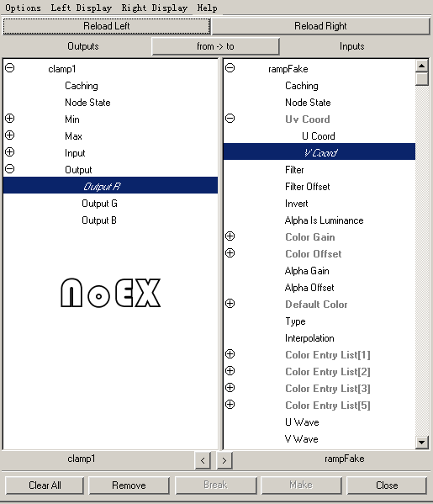Select the Invert attribute
Image resolution: width=433 pixels, height=504 pixels.
297,204
